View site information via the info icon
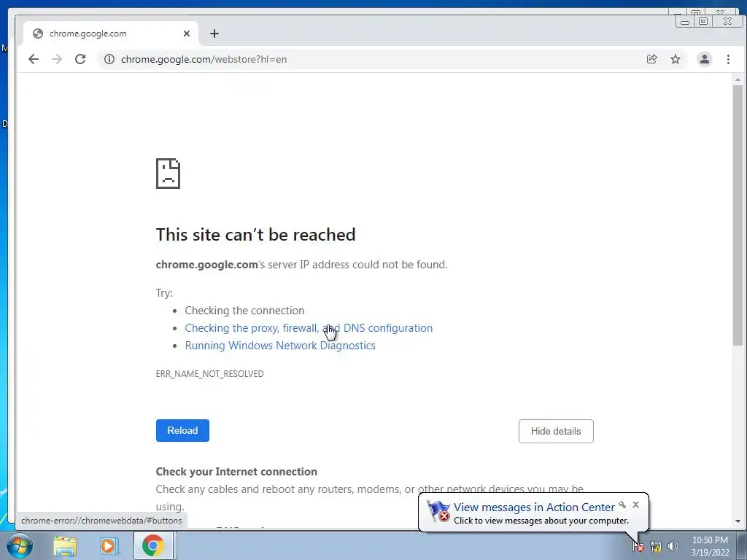Viewport: 747px width, 560px height. 109,59
